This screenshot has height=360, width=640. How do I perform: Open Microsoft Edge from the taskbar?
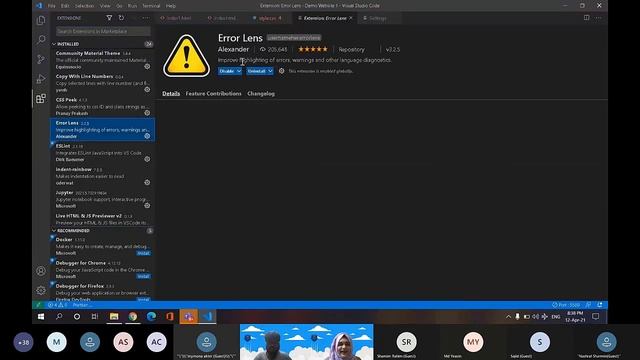pyautogui.click(x=151, y=316)
